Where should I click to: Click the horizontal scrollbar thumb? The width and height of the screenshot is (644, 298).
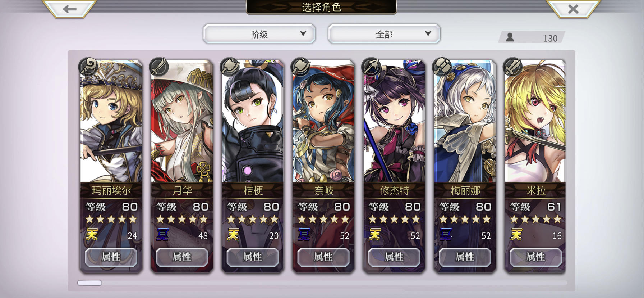[x=89, y=283]
